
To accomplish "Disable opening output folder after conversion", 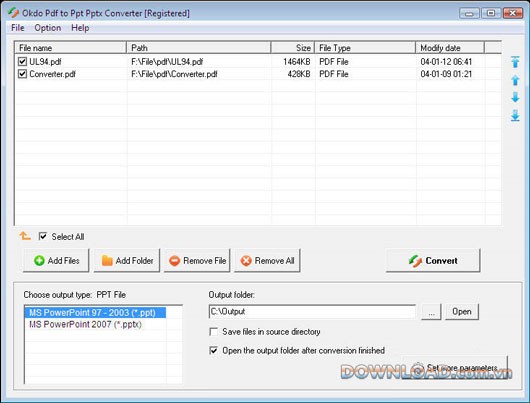I will tap(213, 350).
